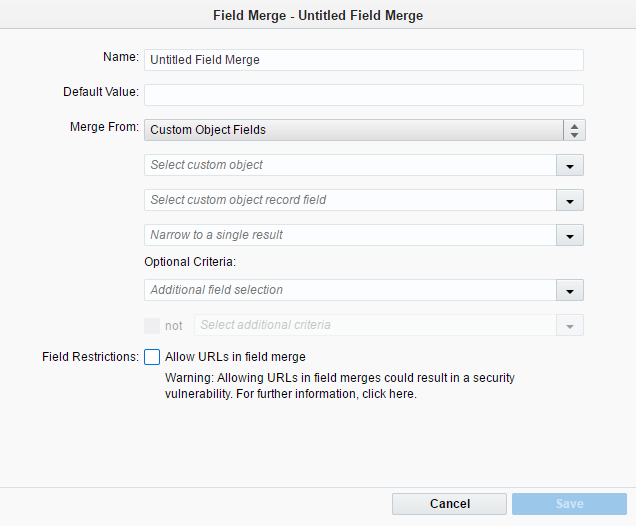This screenshot has height=526, width=636.
Task: Click the Name text field
Action: click(363, 60)
